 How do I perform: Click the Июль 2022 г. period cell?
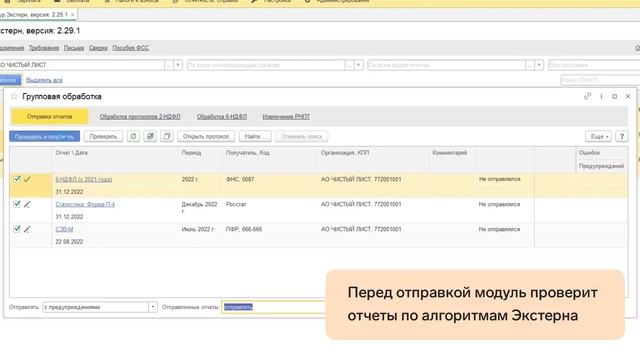tap(198, 229)
